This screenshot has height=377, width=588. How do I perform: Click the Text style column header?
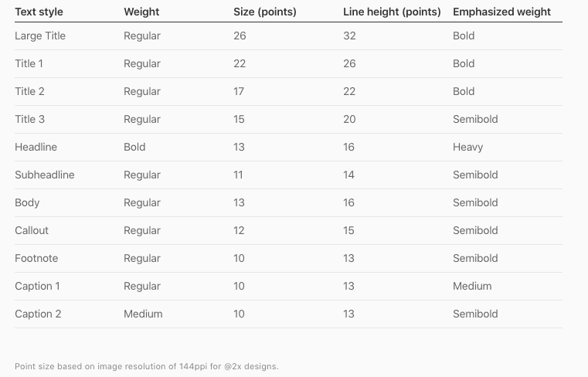pyautogui.click(x=39, y=12)
